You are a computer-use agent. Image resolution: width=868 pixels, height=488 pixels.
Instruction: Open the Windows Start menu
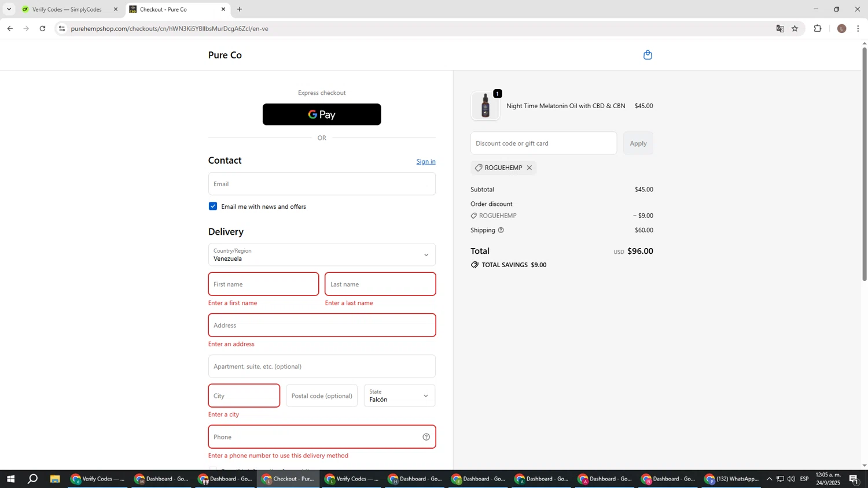click(10, 479)
